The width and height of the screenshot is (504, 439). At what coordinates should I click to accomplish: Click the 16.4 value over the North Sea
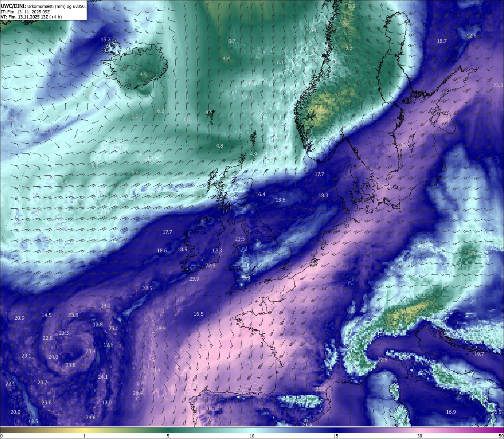(x=260, y=194)
